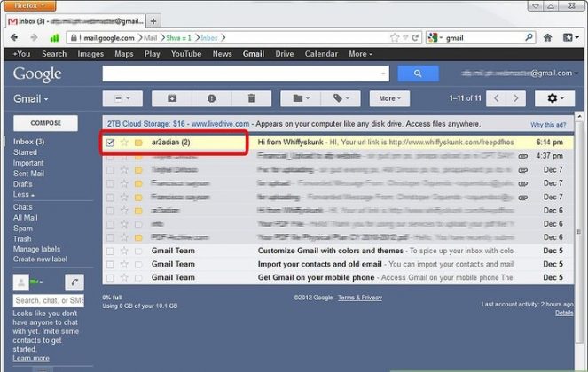Image resolution: width=588 pixels, height=372 pixels.
Task: Click the Gmail search input field
Action: [x=245, y=74]
